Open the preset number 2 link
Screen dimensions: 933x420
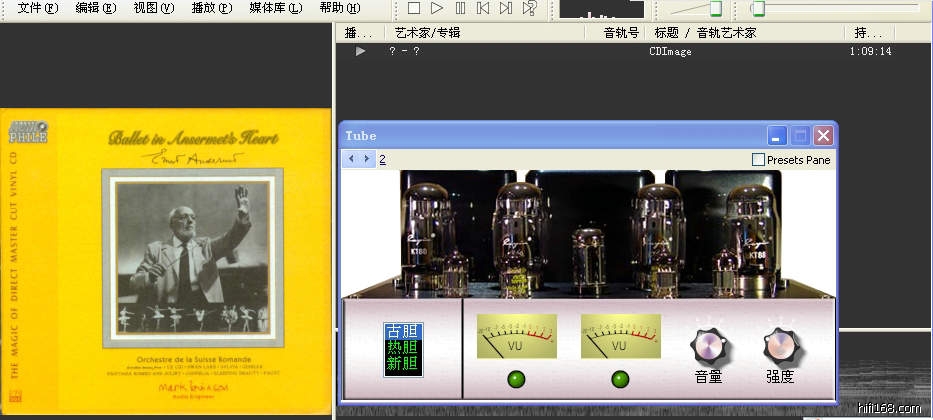pos(382,159)
